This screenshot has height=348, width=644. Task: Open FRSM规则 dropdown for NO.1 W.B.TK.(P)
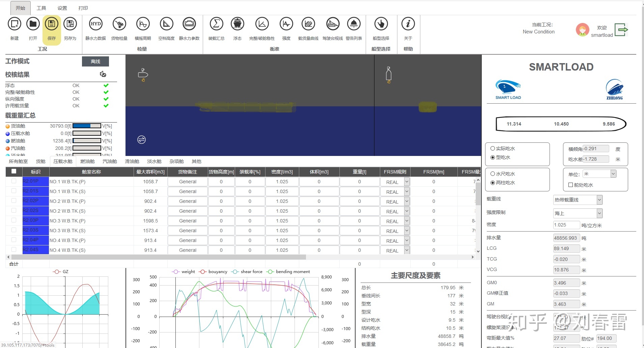tap(395, 182)
